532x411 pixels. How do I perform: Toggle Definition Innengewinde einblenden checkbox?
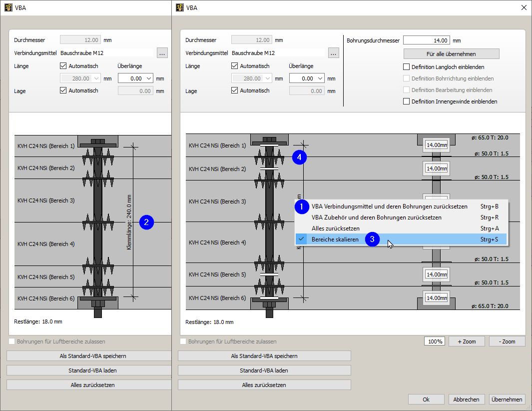(406, 101)
